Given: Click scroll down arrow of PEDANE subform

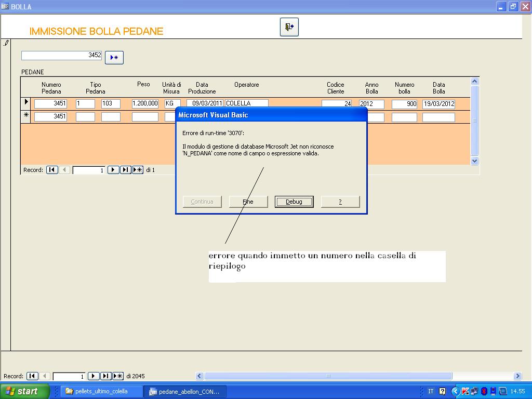Looking at the screenshot, I should tap(475, 161).
